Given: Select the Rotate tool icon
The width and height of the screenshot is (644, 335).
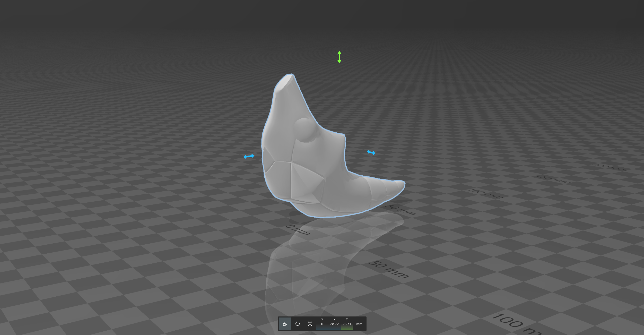Looking at the screenshot, I should [x=297, y=324].
